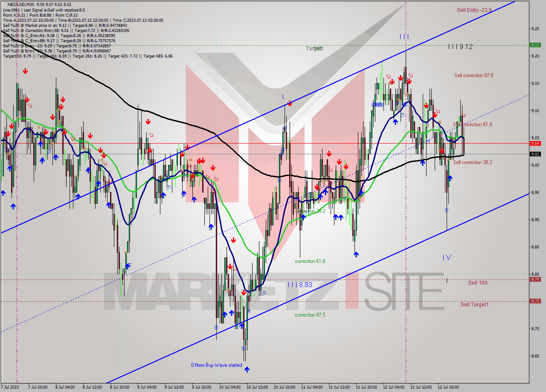Click 8.70 on the price axis
Image resolution: width=546 pixels, height=392 pixels.
[536, 329]
